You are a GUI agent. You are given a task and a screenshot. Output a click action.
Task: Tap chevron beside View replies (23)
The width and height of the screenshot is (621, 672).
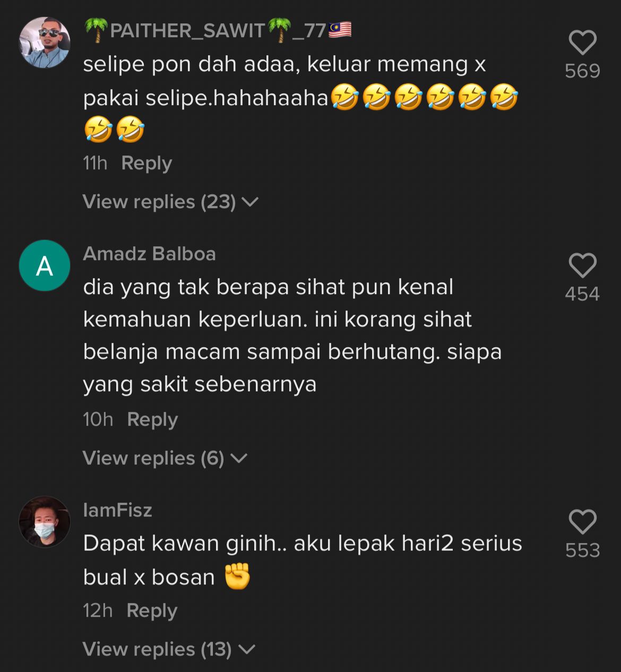249,202
